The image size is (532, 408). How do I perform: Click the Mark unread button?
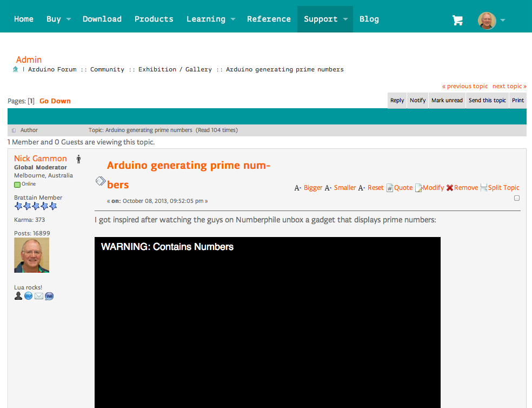click(447, 100)
